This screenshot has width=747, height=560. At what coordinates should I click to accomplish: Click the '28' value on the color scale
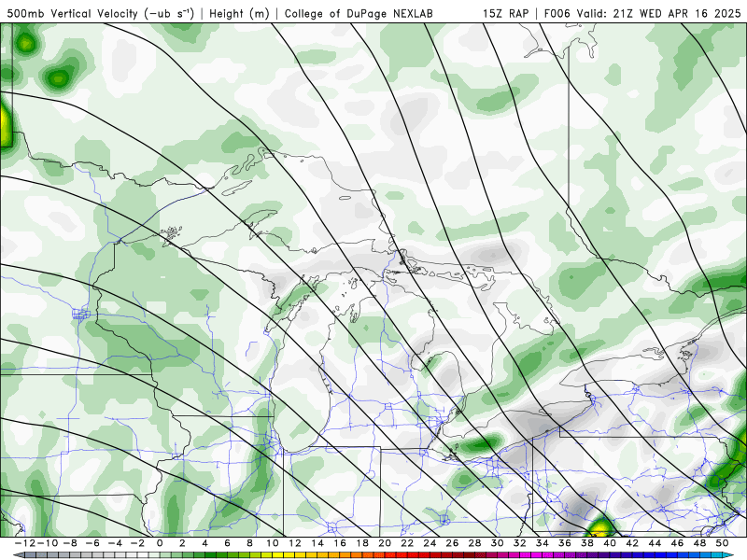(474, 543)
